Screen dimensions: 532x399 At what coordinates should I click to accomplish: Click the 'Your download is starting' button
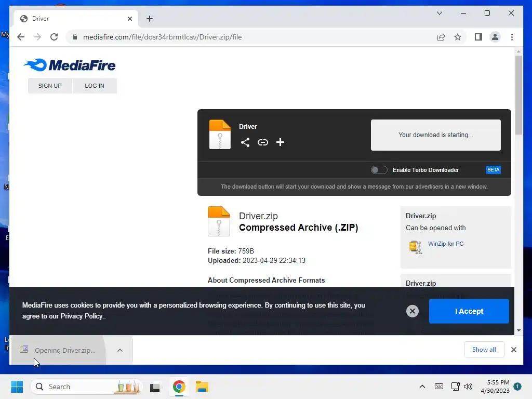pos(436,135)
